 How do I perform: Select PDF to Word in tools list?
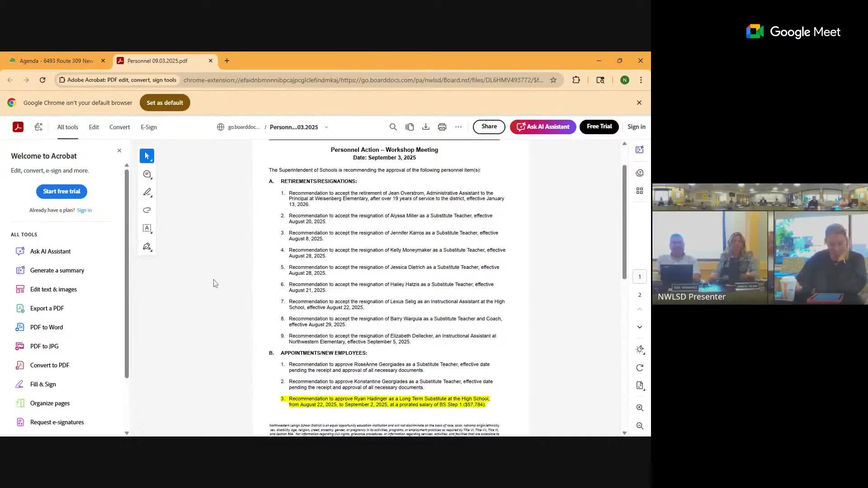(47, 327)
